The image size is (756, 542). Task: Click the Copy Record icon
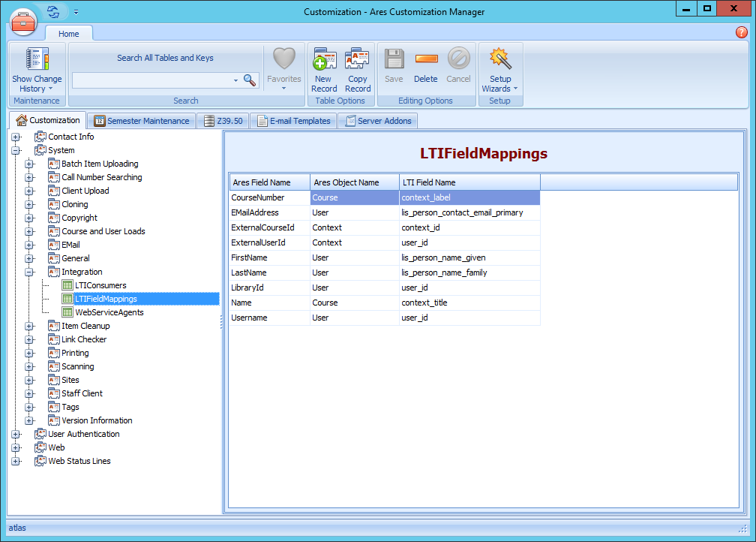pyautogui.click(x=358, y=60)
